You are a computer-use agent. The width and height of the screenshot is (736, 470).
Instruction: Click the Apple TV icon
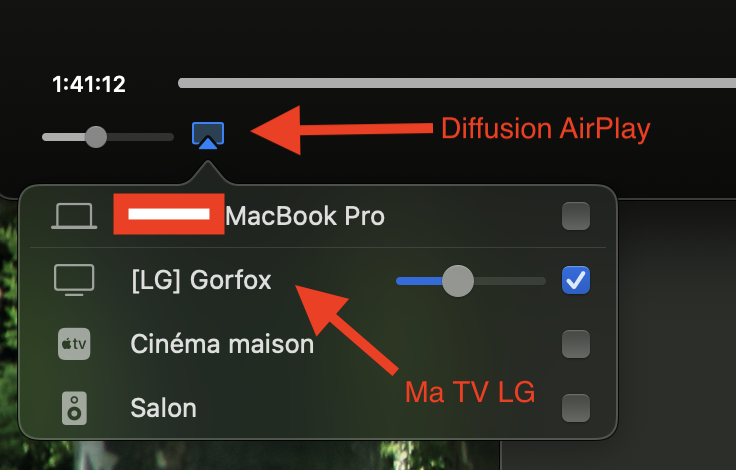point(74,344)
